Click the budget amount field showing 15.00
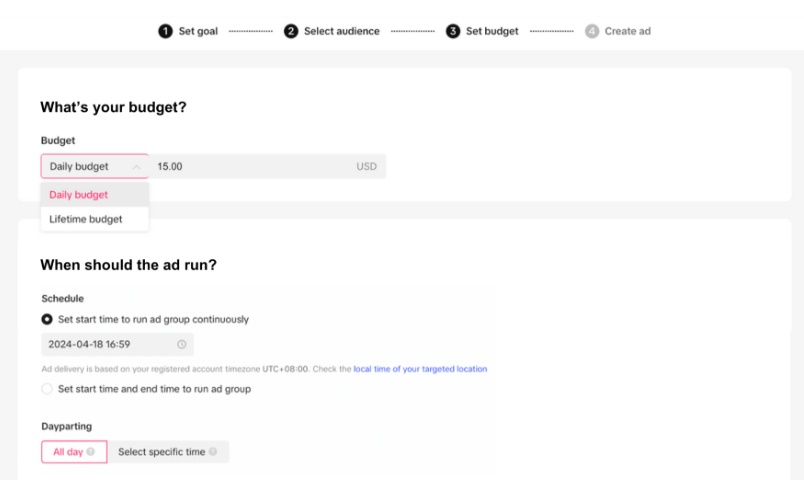 [250, 166]
